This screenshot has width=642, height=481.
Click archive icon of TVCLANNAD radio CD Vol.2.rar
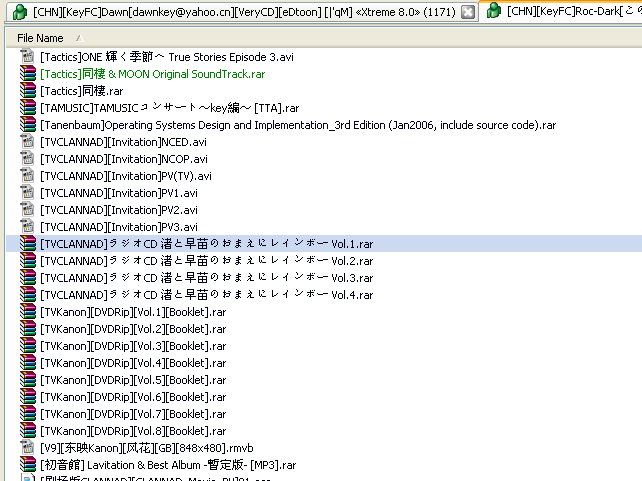click(x=27, y=260)
